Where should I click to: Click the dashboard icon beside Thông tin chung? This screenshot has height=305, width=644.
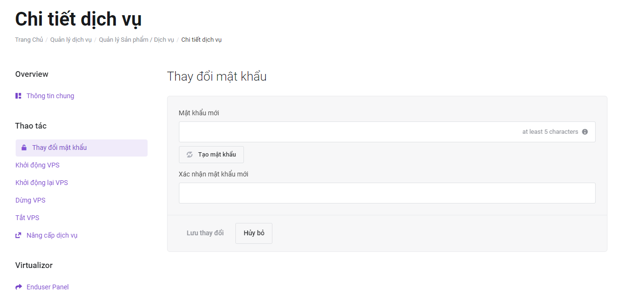tap(19, 96)
